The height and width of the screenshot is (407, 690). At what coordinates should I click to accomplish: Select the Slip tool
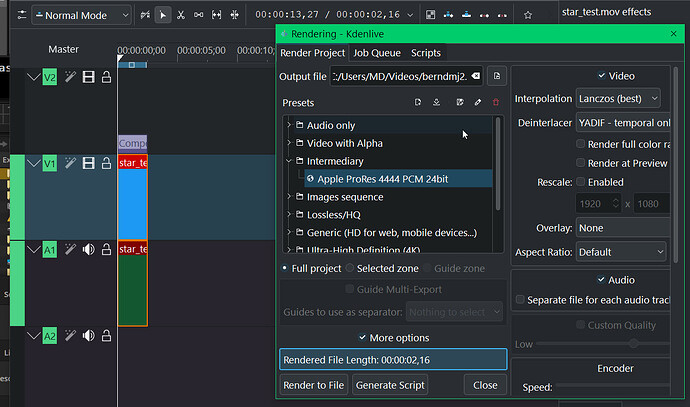(x=217, y=15)
